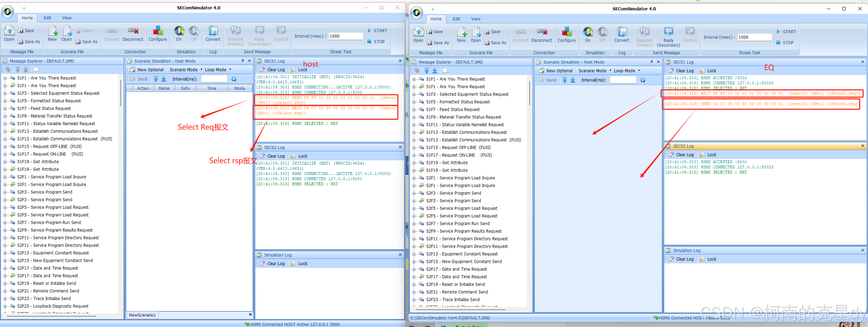868x327 pixels.
Task: Click Time column header in scenario table
Action: pos(211,88)
